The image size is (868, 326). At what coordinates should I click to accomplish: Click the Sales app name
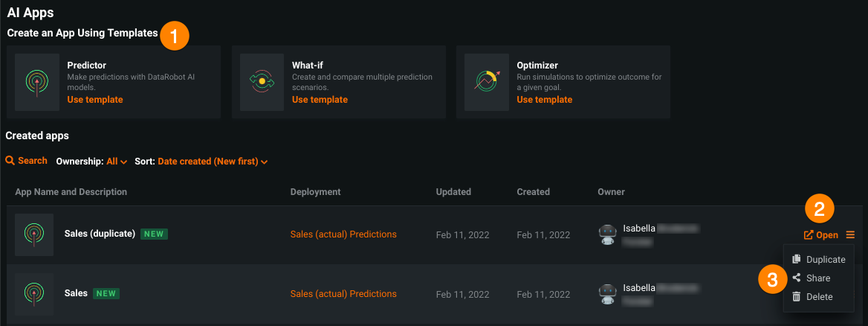point(76,293)
